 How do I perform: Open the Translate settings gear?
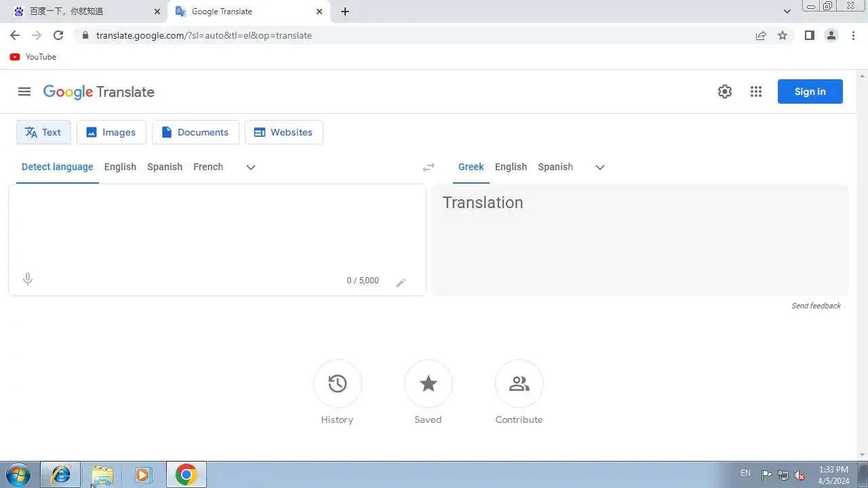725,91
